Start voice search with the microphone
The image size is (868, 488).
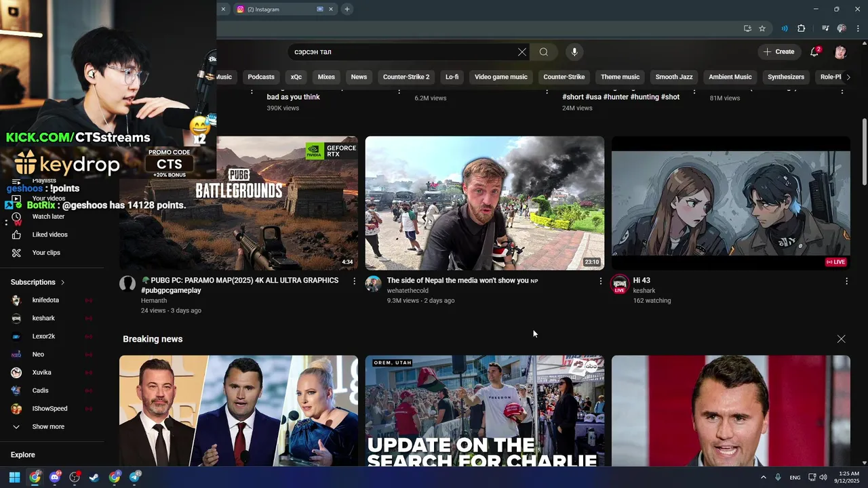point(574,52)
